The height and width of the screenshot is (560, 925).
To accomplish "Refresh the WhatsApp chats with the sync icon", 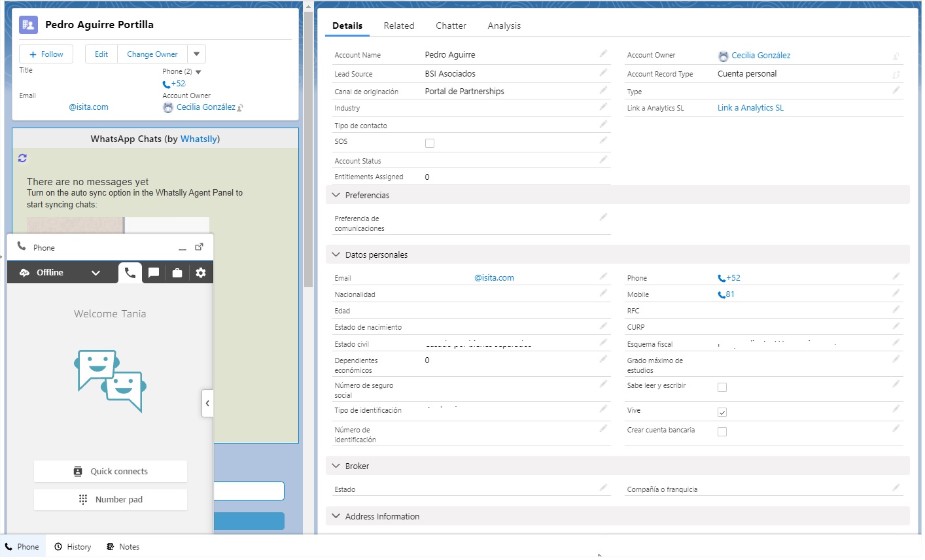I will pos(22,158).
